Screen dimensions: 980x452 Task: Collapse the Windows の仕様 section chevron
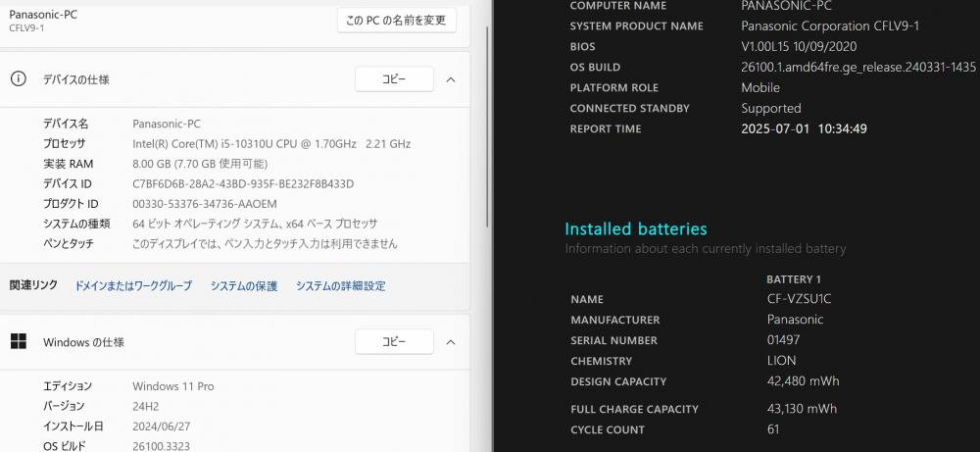[451, 342]
